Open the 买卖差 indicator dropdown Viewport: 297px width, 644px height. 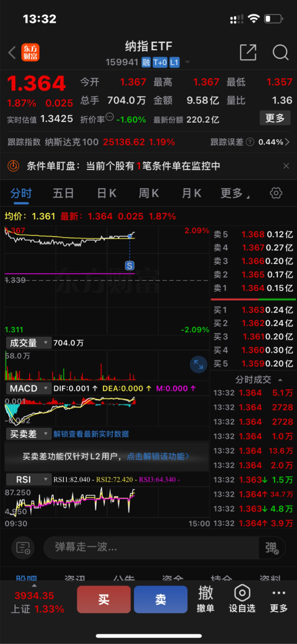[x=29, y=434]
